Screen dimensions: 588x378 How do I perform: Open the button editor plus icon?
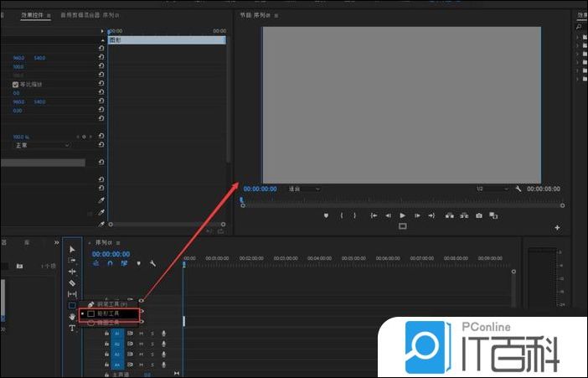click(557, 227)
